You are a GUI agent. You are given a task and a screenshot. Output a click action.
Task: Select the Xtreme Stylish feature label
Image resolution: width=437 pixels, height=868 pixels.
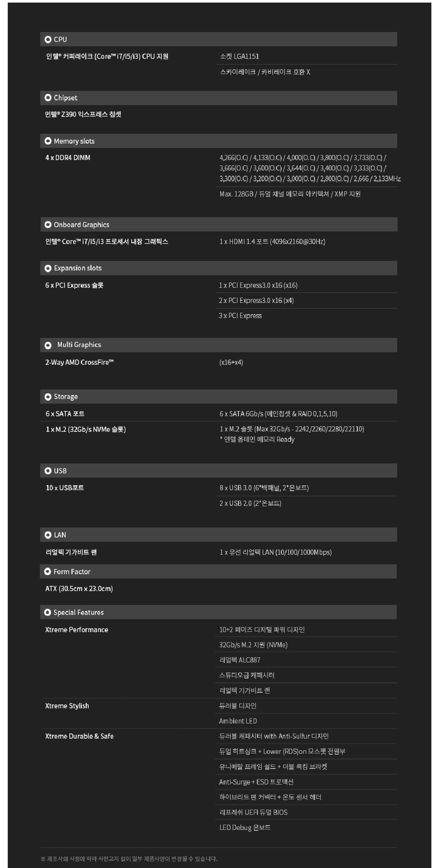click(67, 706)
